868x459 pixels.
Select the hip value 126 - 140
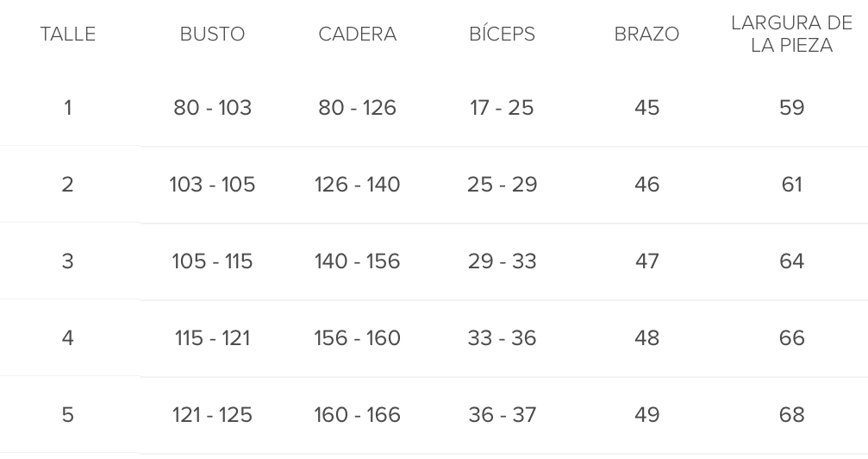point(357,185)
